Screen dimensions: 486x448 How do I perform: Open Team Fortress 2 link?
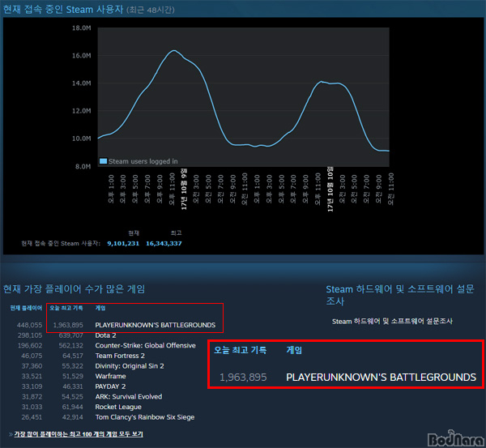tap(120, 356)
